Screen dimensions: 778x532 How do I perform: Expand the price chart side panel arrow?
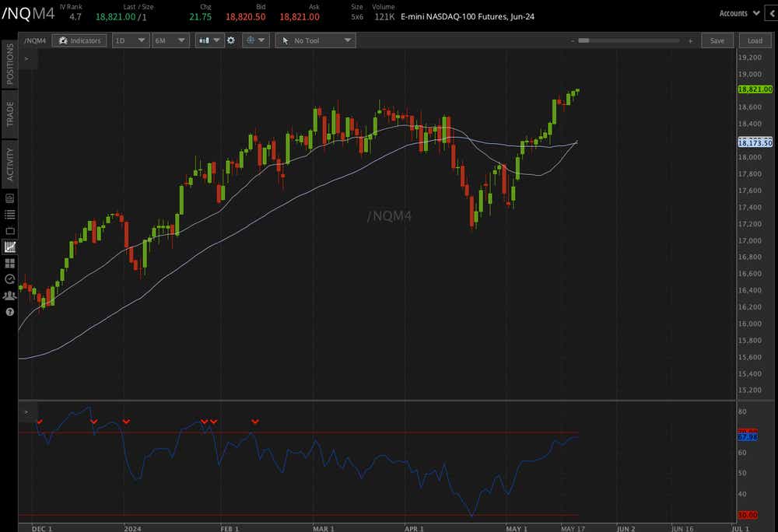tap(26, 58)
